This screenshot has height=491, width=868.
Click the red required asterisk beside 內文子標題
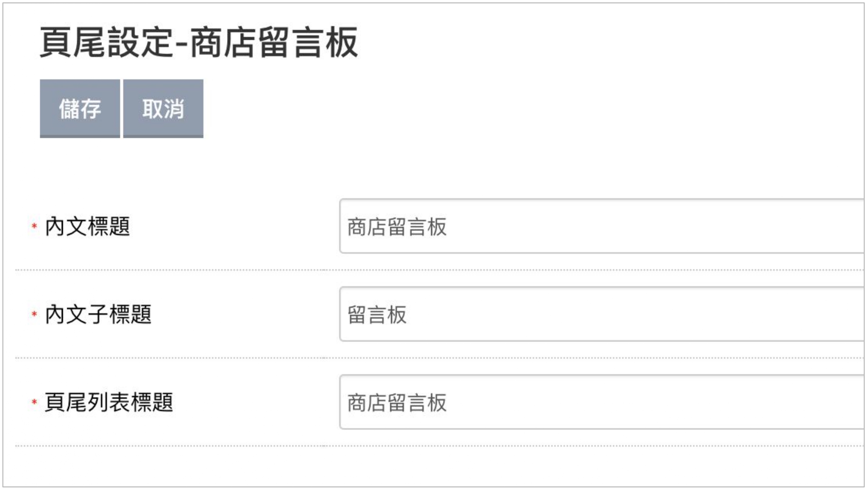pos(34,314)
